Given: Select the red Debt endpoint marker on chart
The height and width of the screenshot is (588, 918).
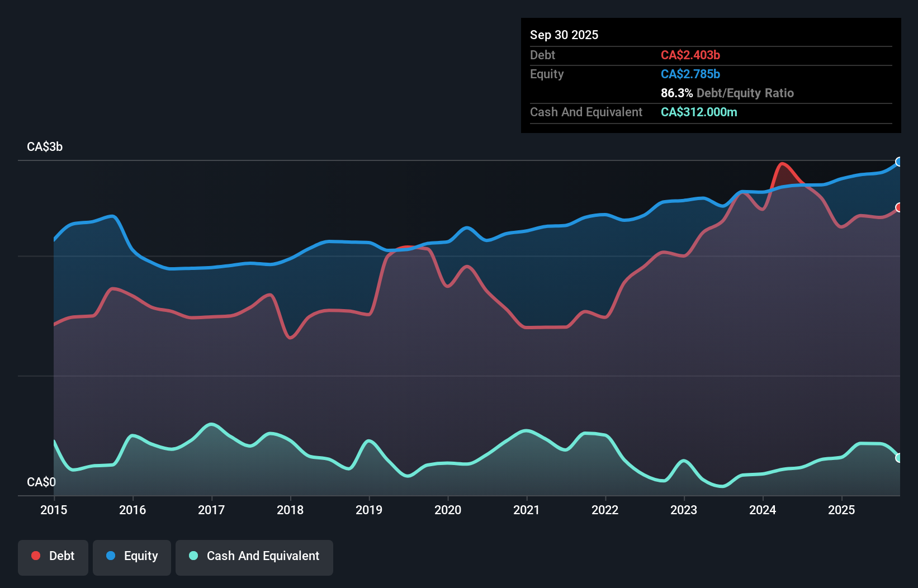Looking at the screenshot, I should click(899, 207).
